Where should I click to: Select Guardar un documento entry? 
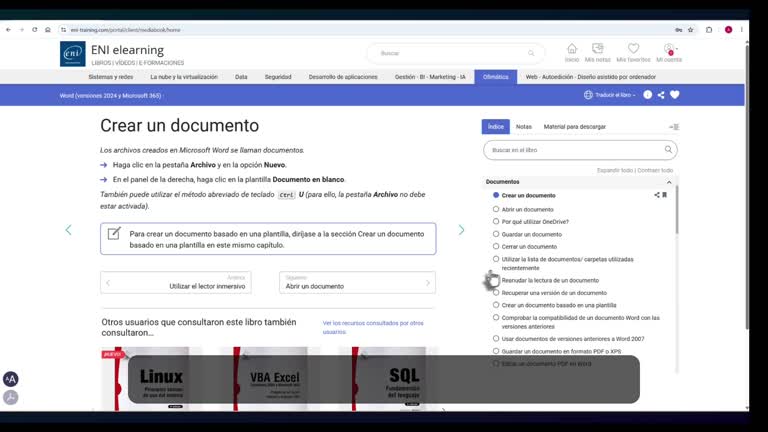531,235
